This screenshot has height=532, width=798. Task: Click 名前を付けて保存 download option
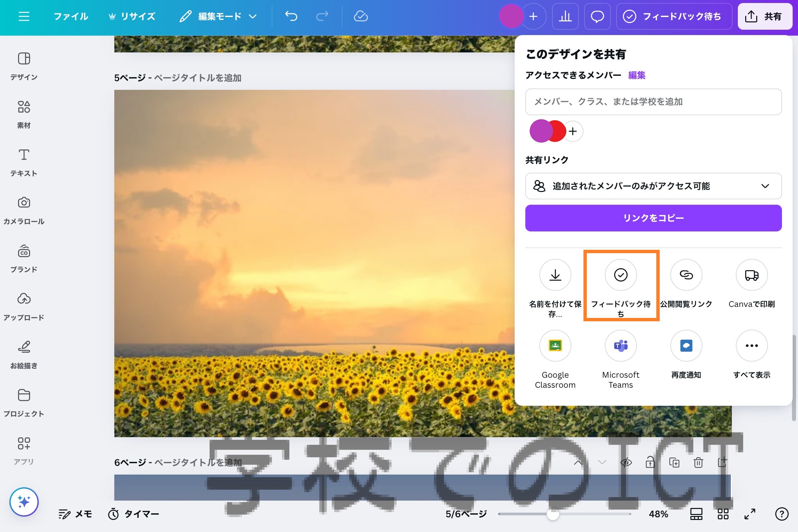coord(555,289)
